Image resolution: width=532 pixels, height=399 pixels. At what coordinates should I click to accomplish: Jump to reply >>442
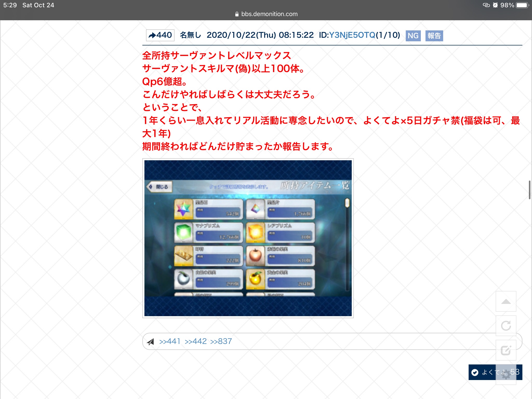(x=196, y=341)
